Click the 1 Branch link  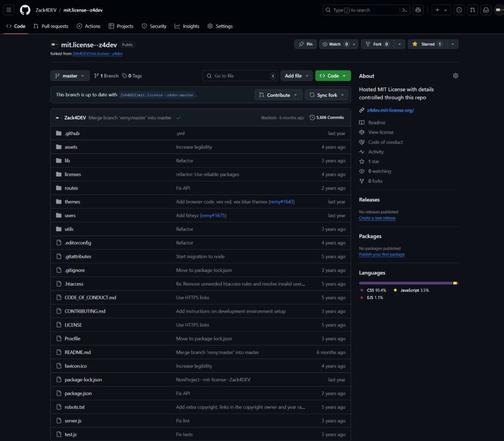(106, 76)
